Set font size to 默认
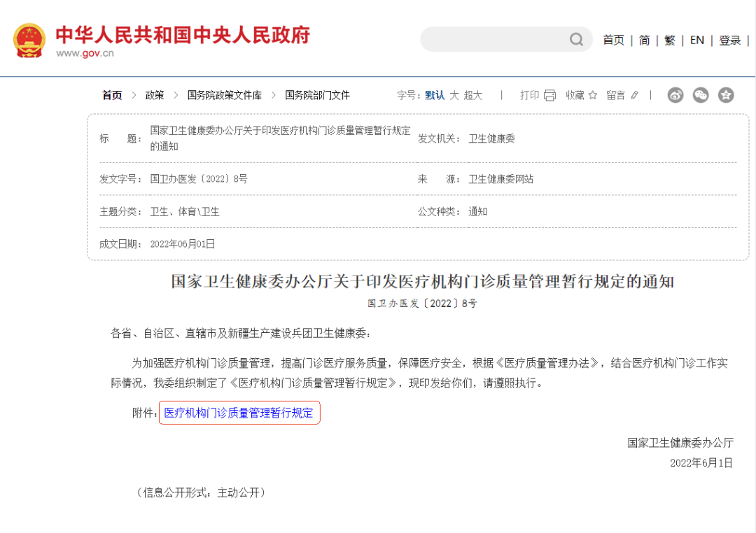The image size is (756, 533). click(x=435, y=95)
